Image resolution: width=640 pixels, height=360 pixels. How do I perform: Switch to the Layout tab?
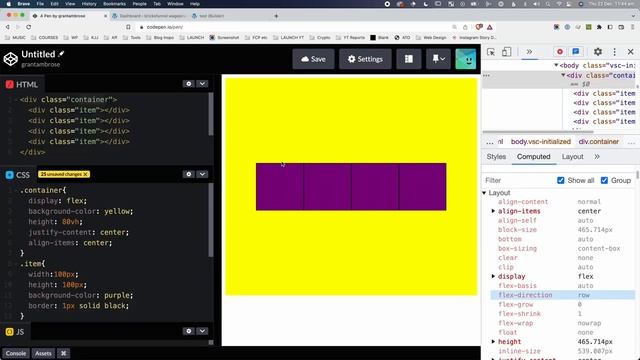click(x=572, y=157)
